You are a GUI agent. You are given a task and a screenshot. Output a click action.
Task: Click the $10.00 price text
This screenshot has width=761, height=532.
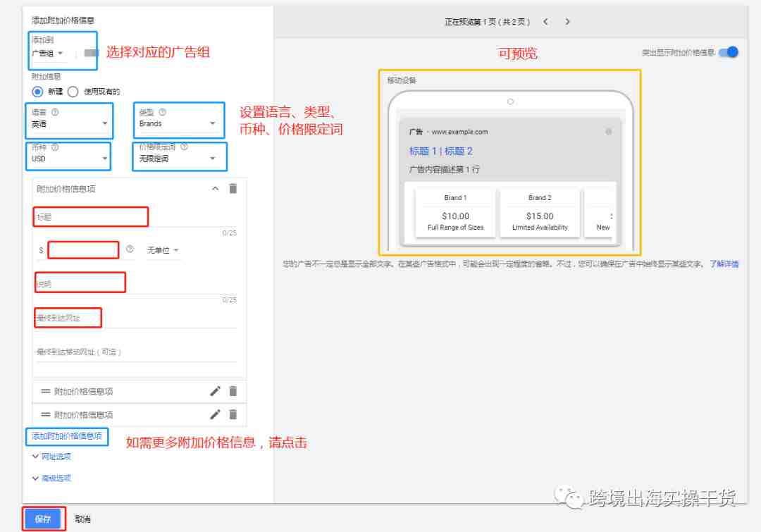455,216
